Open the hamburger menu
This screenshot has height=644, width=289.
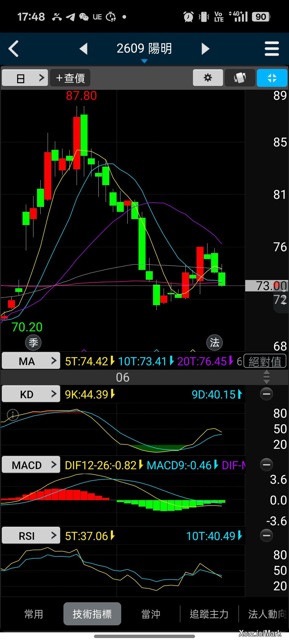tap(272, 48)
